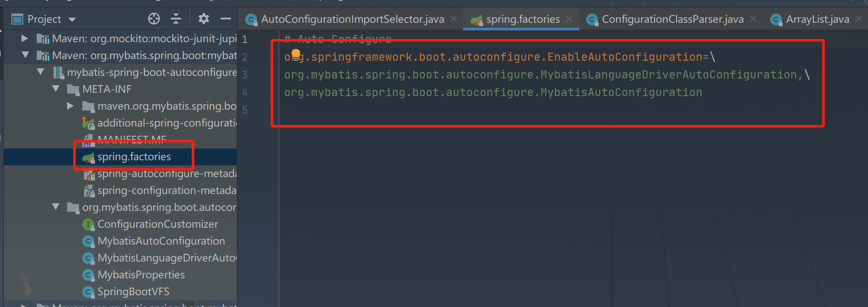Viewport: 868px width, 307px height.
Task: Select the ConfigurationCustomizer interface
Action: pos(158,224)
